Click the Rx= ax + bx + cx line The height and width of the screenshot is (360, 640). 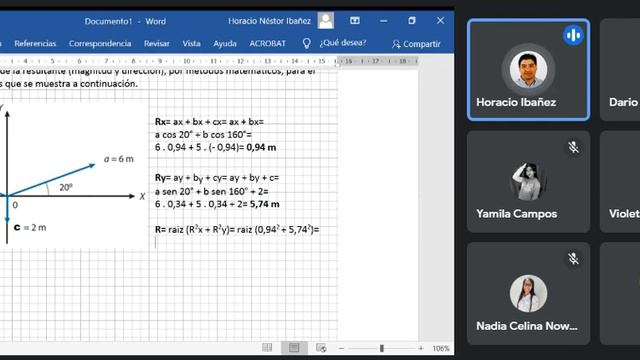209,122
